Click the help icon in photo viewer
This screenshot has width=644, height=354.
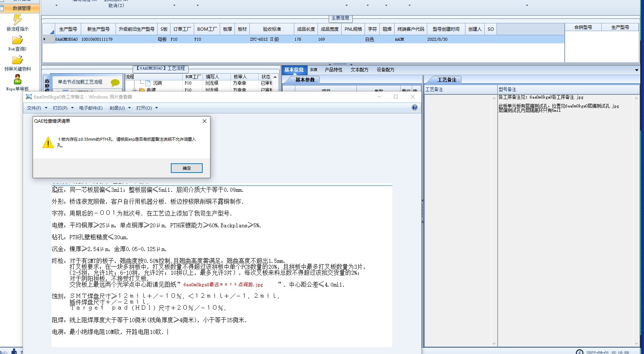pos(415,107)
